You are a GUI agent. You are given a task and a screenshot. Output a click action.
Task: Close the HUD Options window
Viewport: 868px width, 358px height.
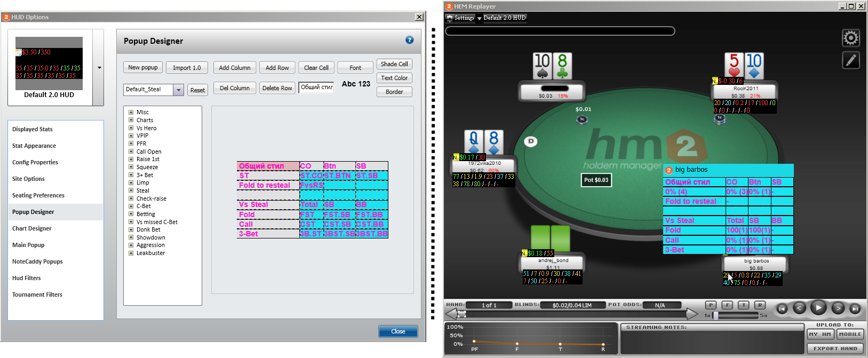(x=419, y=17)
